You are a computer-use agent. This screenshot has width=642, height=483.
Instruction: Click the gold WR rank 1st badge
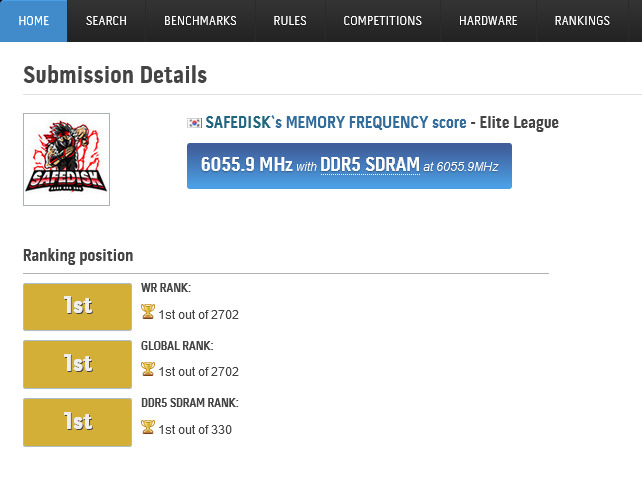[77, 307]
